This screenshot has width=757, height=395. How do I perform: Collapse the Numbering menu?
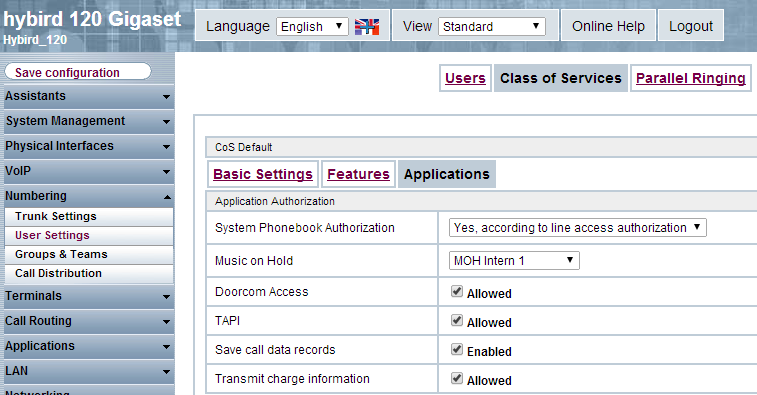click(89, 197)
